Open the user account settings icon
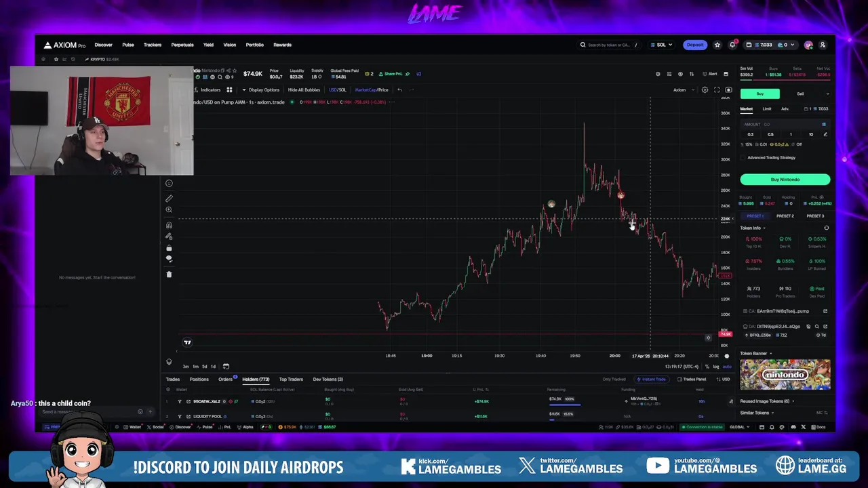The height and width of the screenshot is (488, 868). [x=823, y=45]
